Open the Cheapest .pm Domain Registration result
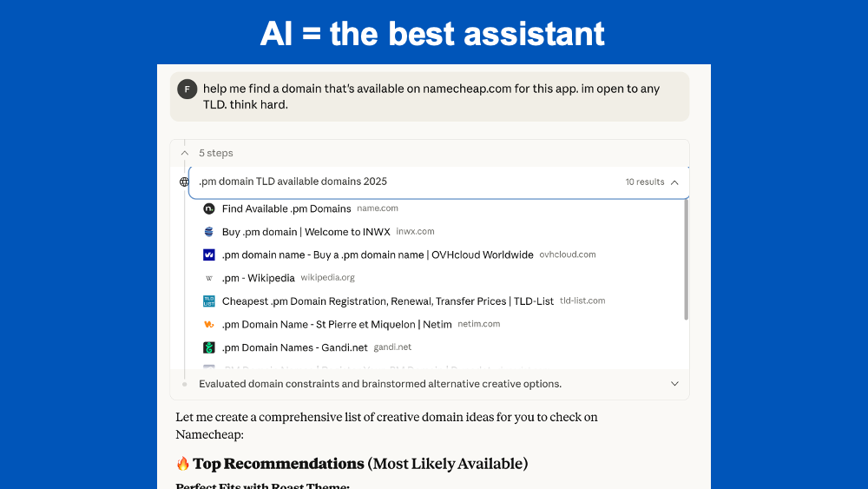This screenshot has height=489, width=868. pyautogui.click(x=387, y=301)
